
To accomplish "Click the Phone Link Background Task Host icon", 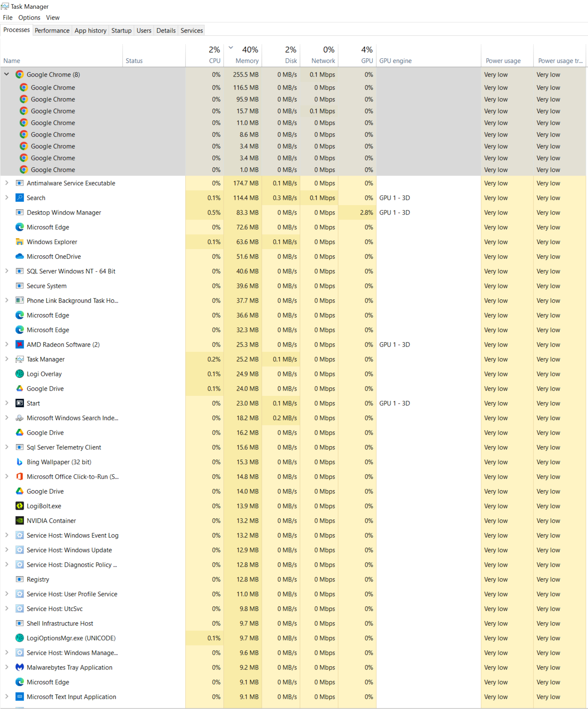I will [x=20, y=301].
